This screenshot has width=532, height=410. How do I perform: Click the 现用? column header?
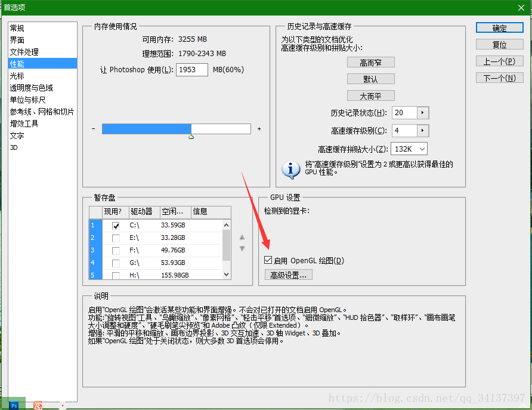116,212
